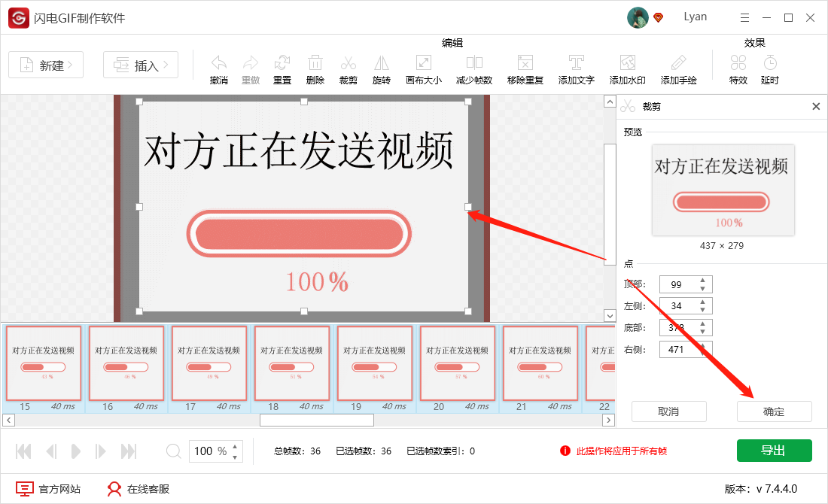Open the 减少帧数 (reduce frames) tool
Viewport: 828px width, 504px height.
tap(474, 68)
